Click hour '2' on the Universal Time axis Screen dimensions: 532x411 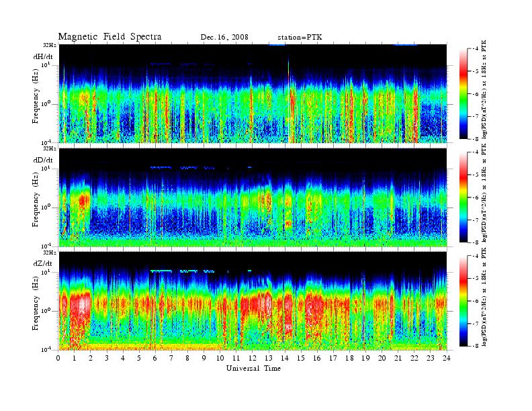(91, 359)
